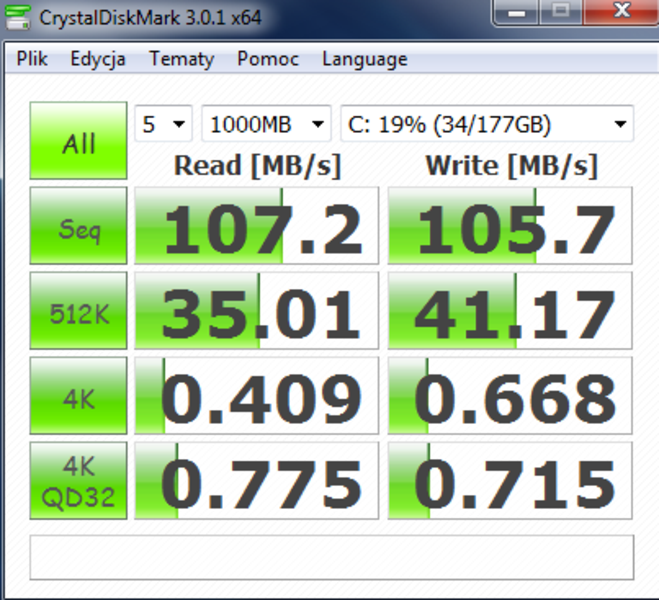This screenshot has width=659, height=600.
Task: Click the 4K QD32 read result 0.775
Action: point(256,481)
